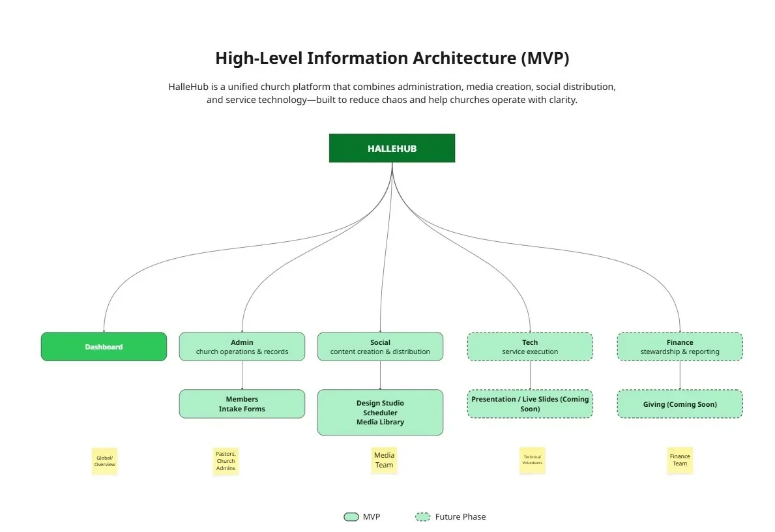Screen dimensions: 775x532
Task: Click the dashed Future Phase legend swatch
Action: click(x=422, y=516)
